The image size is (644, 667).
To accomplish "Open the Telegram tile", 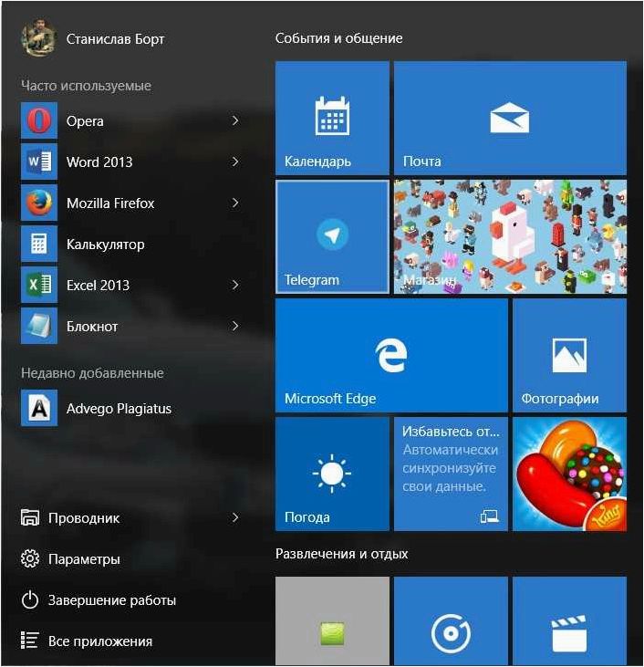I will point(332,236).
